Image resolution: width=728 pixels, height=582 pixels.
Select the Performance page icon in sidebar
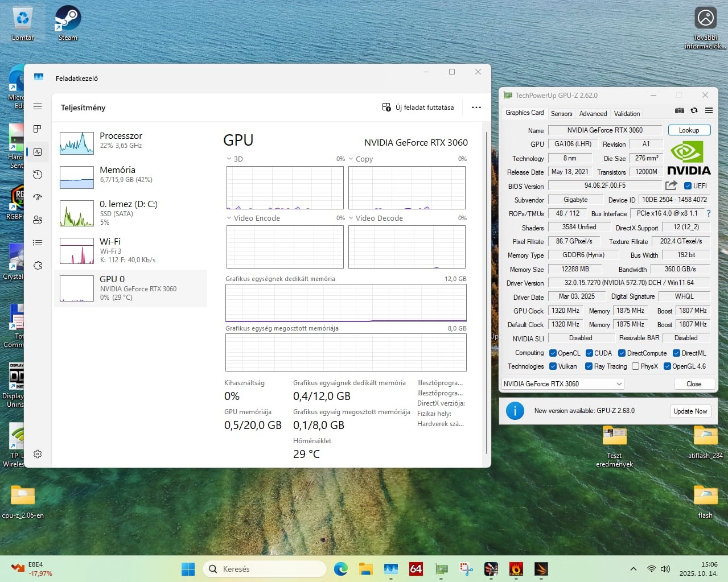pyautogui.click(x=38, y=152)
